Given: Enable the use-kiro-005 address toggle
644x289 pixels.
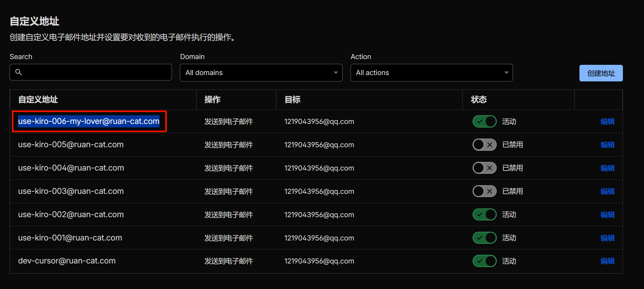Looking at the screenshot, I should click(484, 145).
